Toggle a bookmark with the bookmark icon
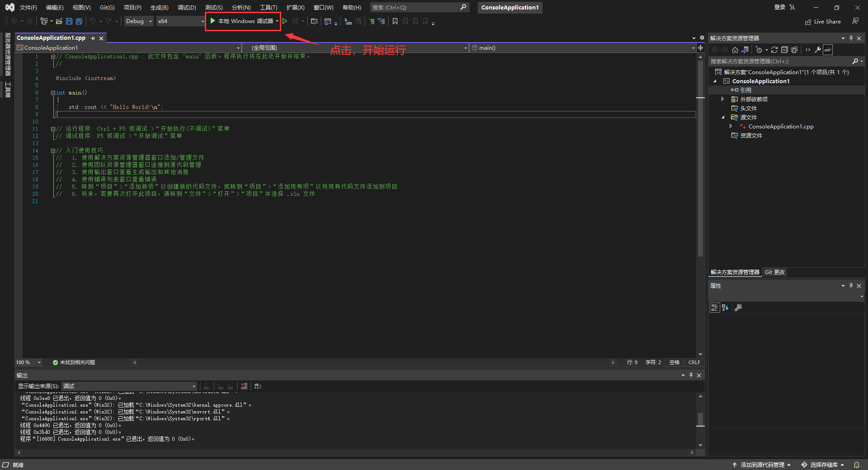The height and width of the screenshot is (470, 868). pyautogui.click(x=395, y=21)
